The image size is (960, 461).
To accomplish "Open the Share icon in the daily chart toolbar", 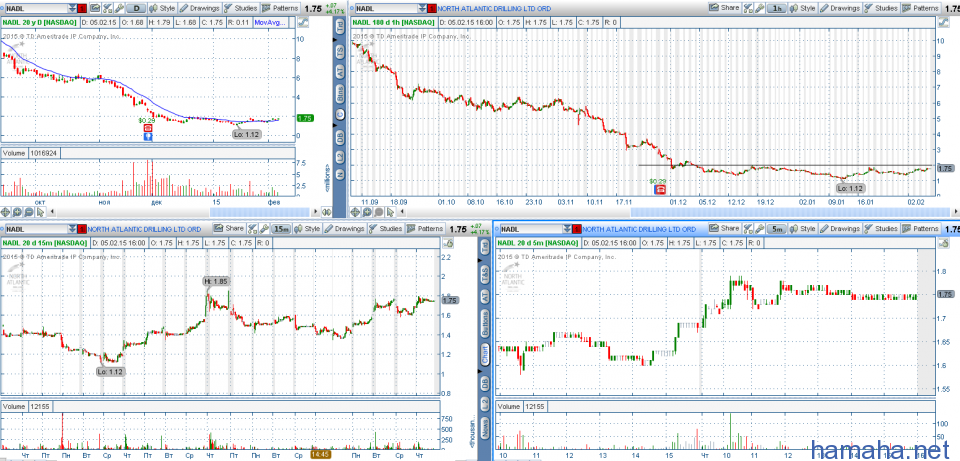I will [x=95, y=8].
